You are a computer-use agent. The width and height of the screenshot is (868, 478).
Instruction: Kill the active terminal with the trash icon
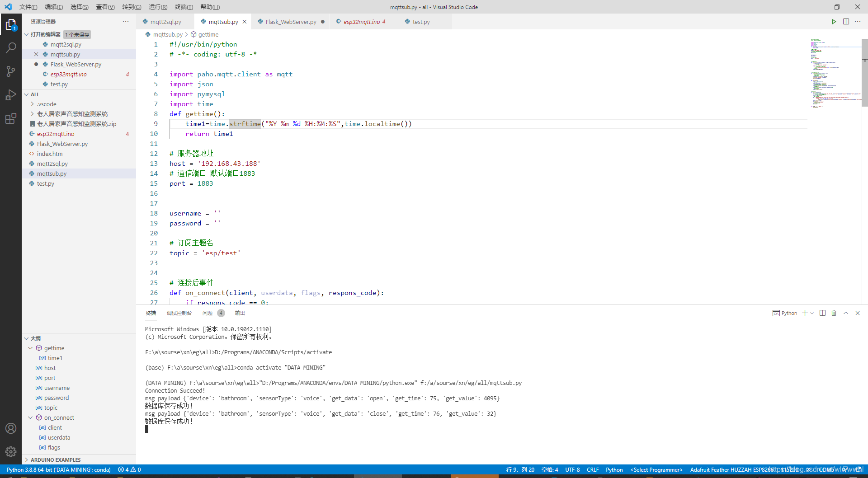point(834,313)
